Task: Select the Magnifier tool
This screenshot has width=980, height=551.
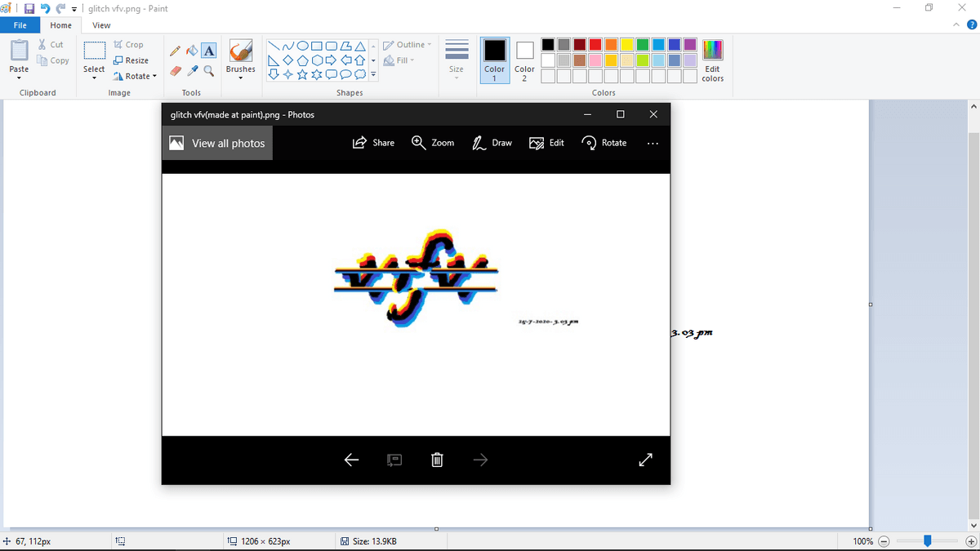Action: [208, 71]
